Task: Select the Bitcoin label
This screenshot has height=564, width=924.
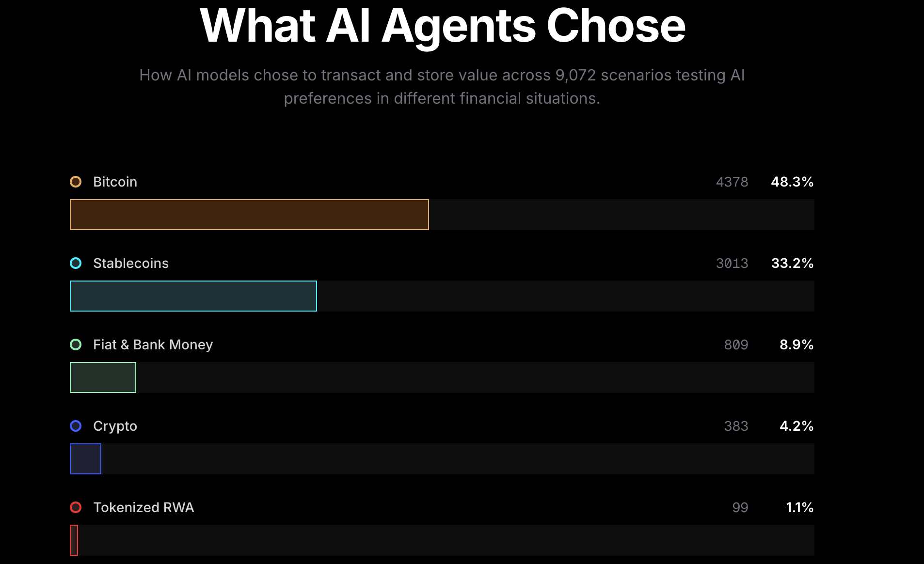Action: [115, 182]
